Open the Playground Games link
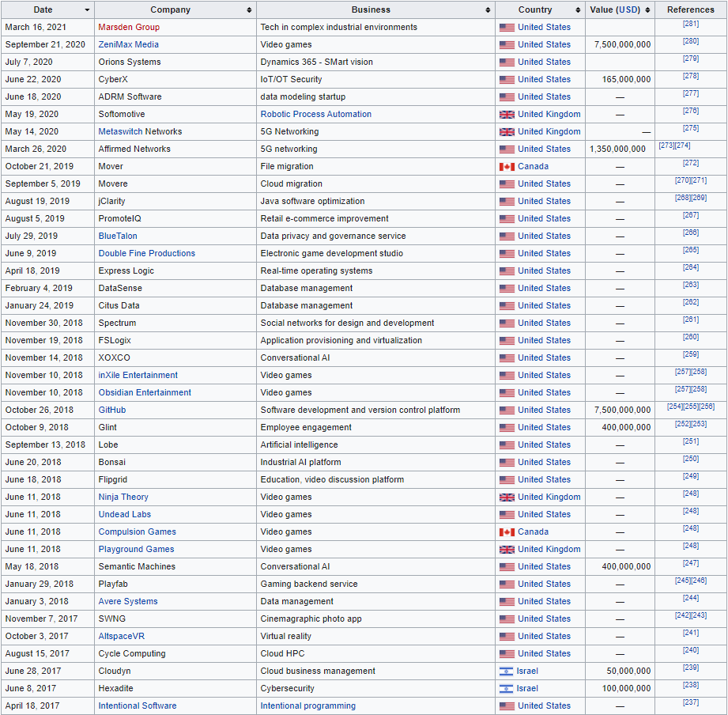 point(137,549)
